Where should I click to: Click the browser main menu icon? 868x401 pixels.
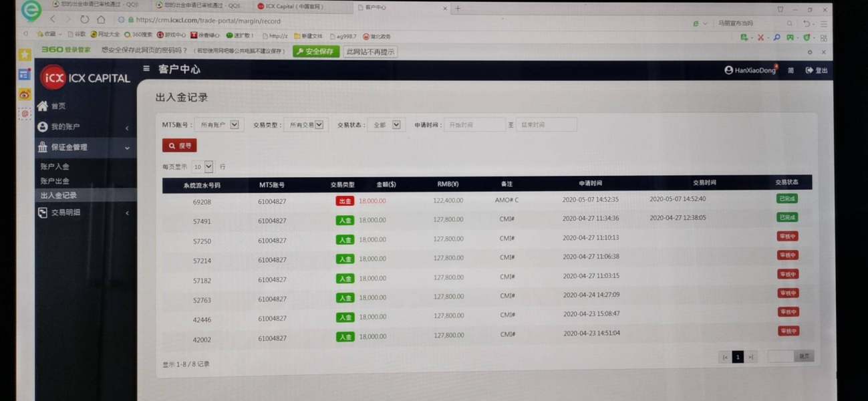(825, 23)
